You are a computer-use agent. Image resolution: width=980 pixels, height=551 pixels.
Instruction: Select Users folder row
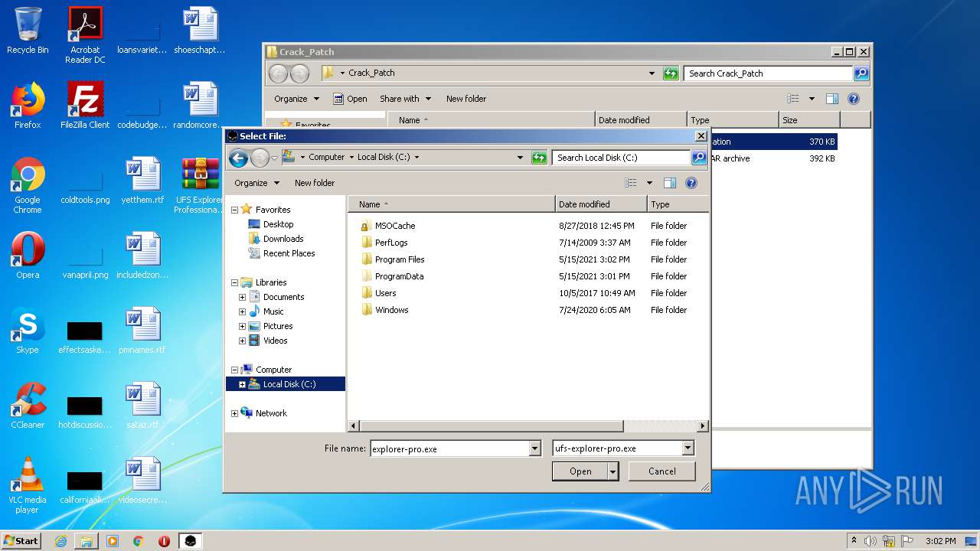coord(527,293)
